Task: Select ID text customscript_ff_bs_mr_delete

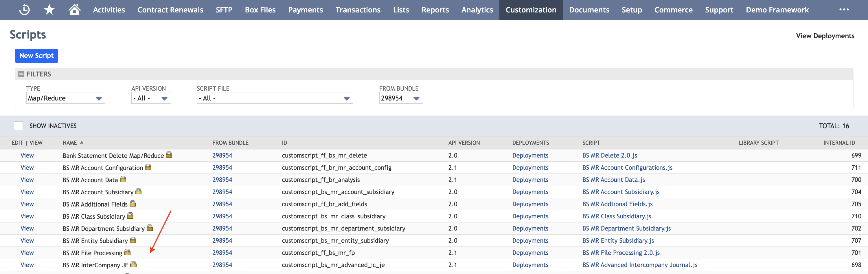Action: coord(324,155)
